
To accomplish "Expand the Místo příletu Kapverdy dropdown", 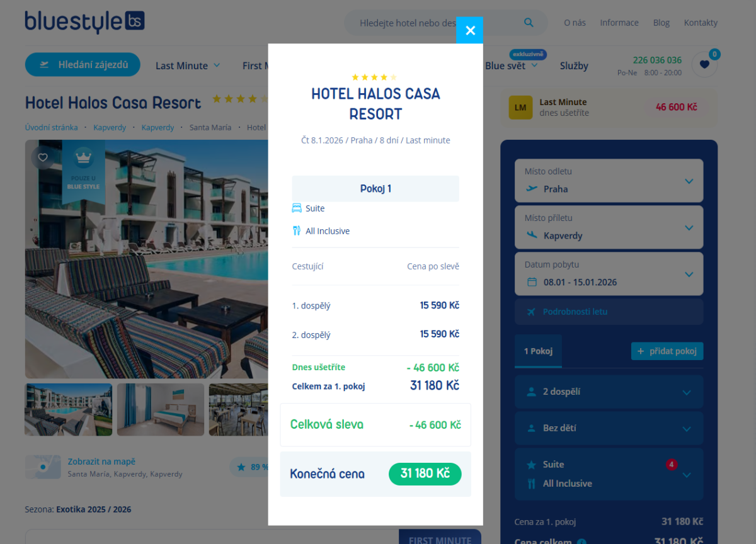I will pyautogui.click(x=609, y=227).
